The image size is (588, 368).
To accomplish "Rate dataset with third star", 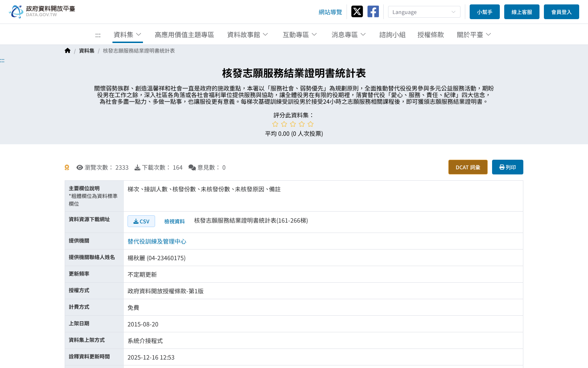I will (x=293, y=124).
